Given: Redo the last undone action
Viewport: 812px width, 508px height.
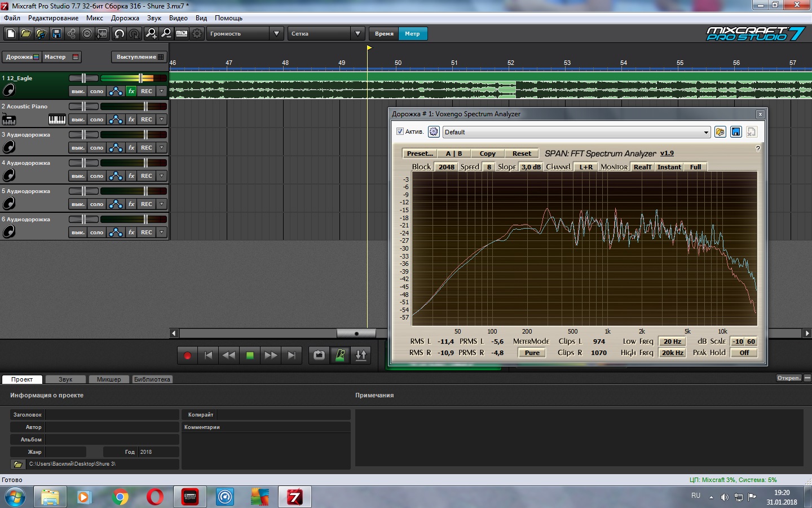Looking at the screenshot, I should pos(134,34).
